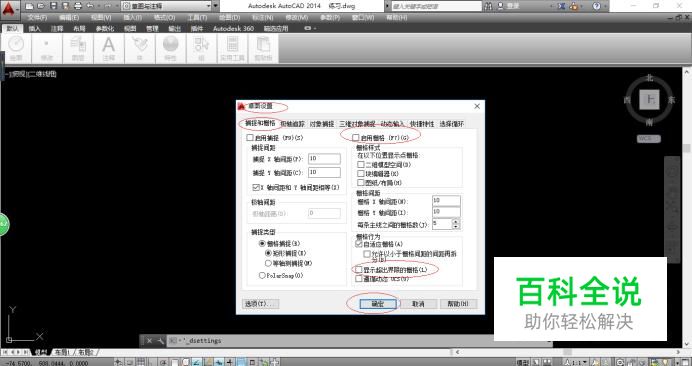This screenshot has height=366, width=692.
Task: Check the 图纸/布局 (H) dot grid checkbox
Action: tap(361, 182)
